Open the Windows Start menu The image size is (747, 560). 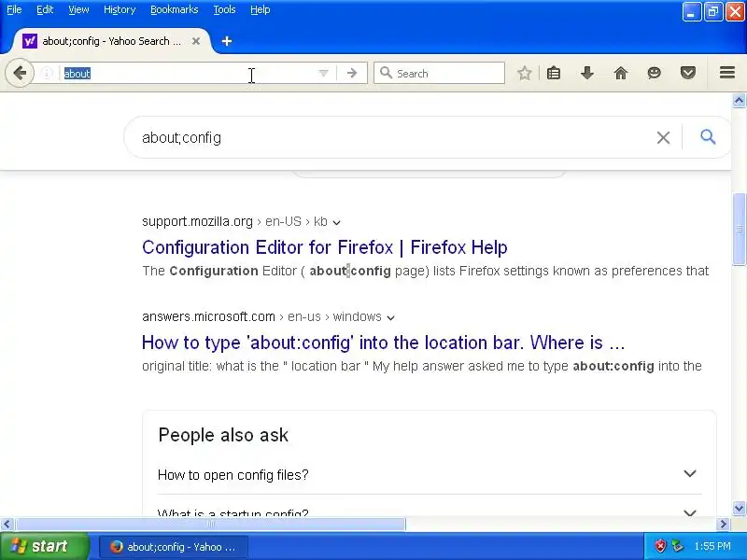click(x=44, y=546)
